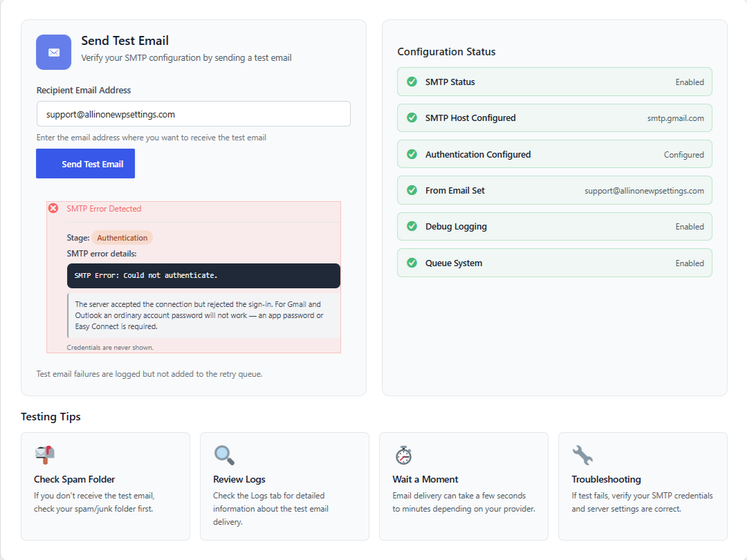This screenshot has height=560, width=747.
Task: Click the 'Check Spam Folder' card title
Action: (74, 480)
